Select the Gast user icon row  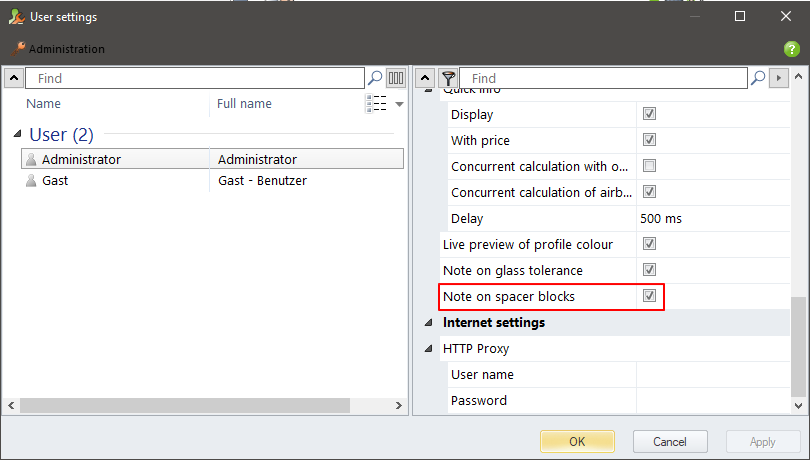click(31, 181)
